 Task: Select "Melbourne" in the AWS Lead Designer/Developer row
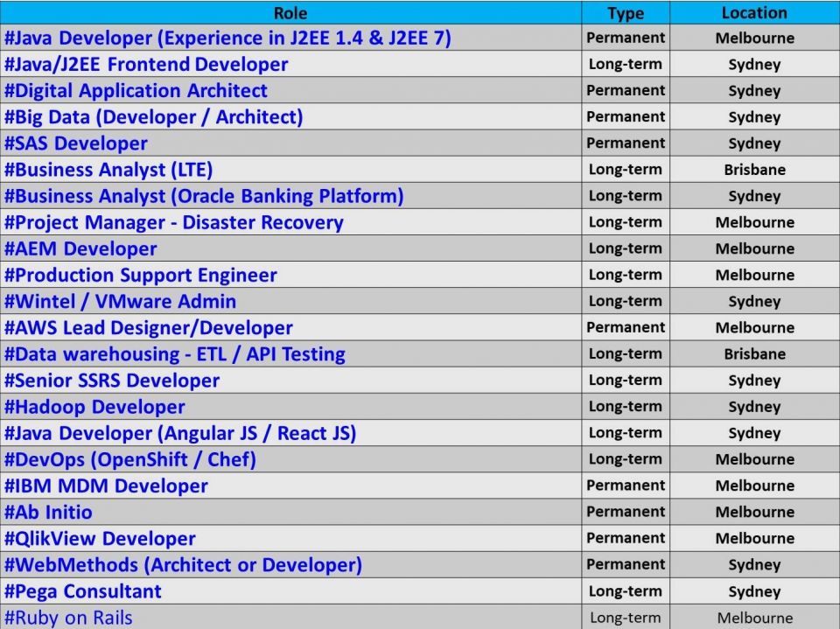[x=755, y=327]
